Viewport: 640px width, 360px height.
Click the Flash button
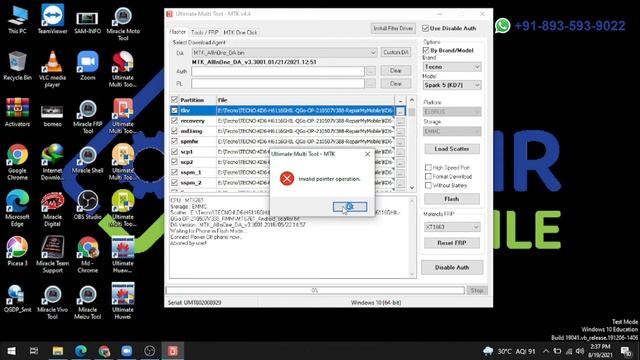click(x=452, y=199)
